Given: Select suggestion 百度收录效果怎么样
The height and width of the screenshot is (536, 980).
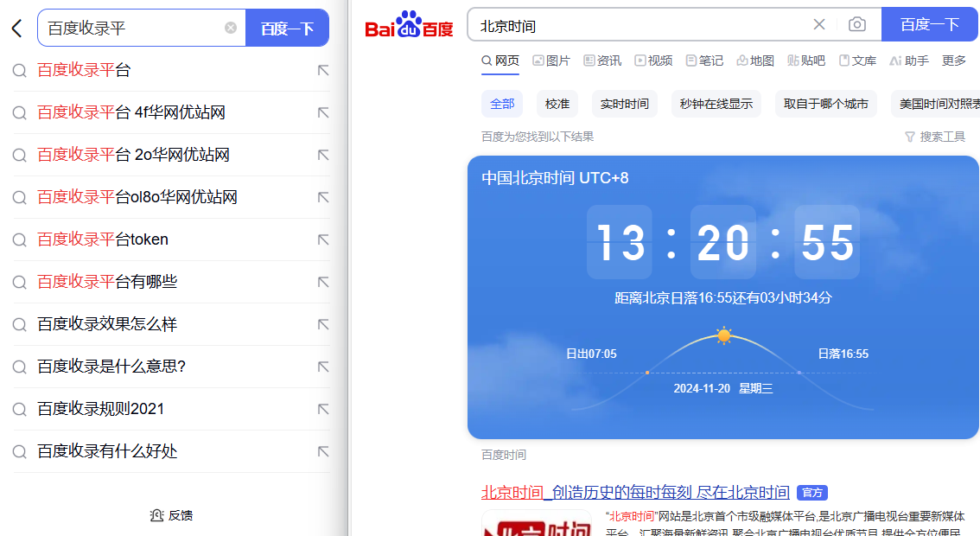Looking at the screenshot, I should pyautogui.click(x=171, y=324).
